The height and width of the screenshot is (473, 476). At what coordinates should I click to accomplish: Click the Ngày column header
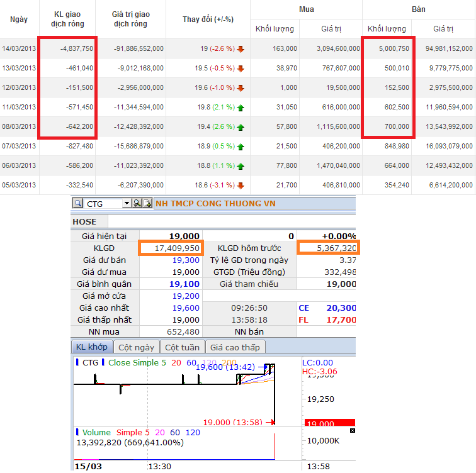pos(19,19)
